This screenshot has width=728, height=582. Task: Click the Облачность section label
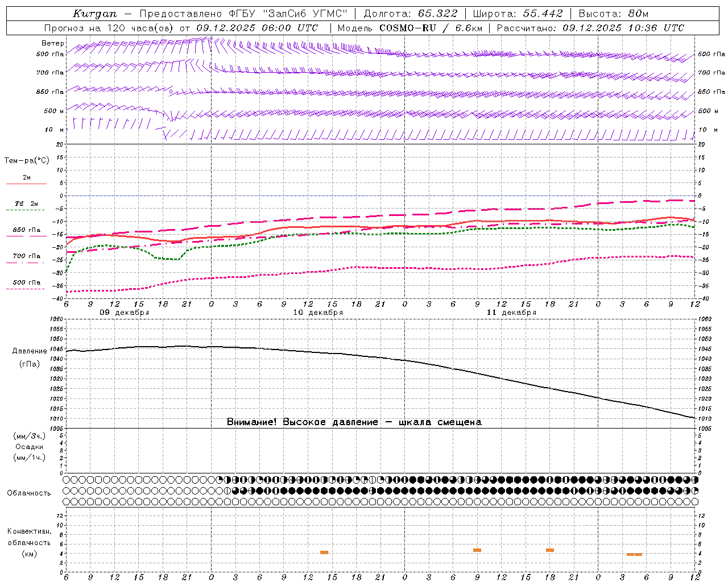click(29, 493)
